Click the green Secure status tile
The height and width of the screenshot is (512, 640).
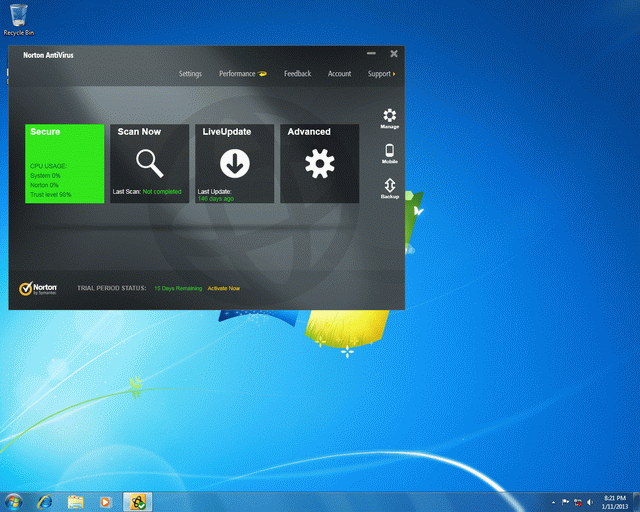[x=64, y=163]
